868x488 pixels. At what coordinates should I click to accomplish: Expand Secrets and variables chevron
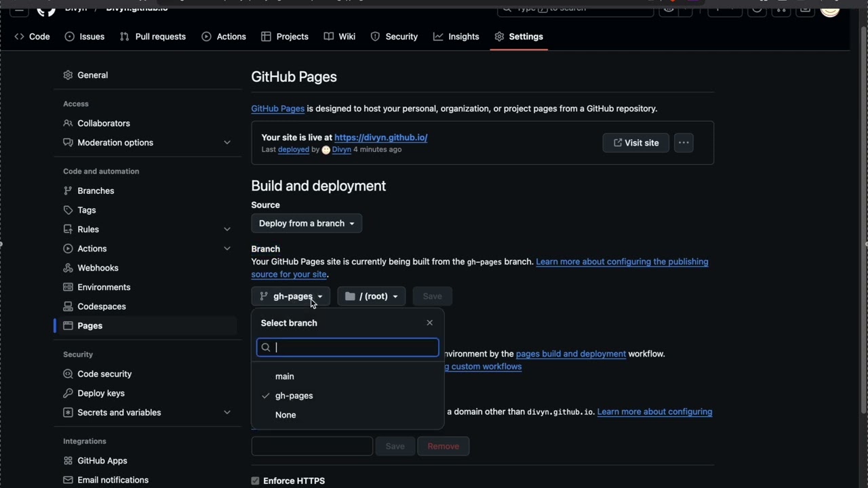coord(227,413)
